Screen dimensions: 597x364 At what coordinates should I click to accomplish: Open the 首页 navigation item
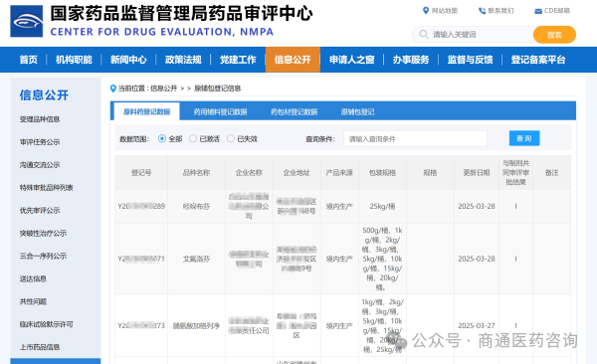(x=29, y=60)
